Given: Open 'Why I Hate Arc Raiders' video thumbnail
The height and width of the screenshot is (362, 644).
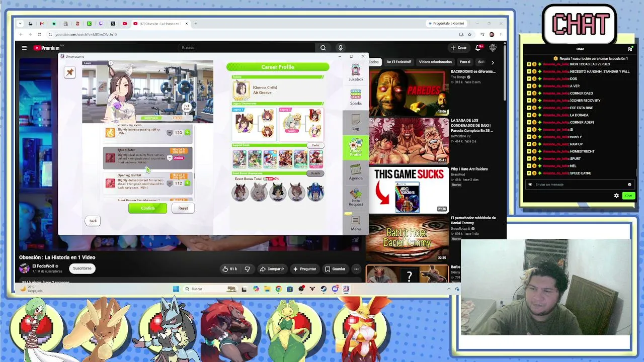Looking at the screenshot, I should coord(409,190).
